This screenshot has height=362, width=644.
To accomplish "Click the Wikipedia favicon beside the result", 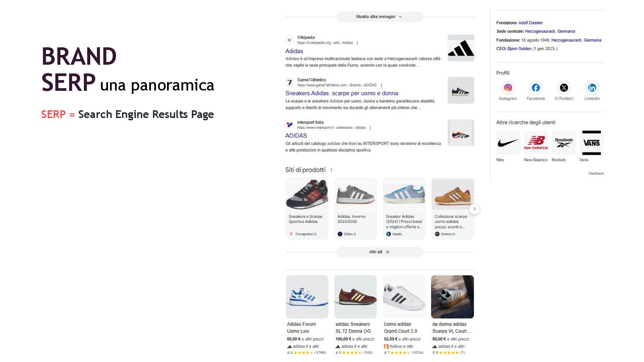I will pos(289,40).
